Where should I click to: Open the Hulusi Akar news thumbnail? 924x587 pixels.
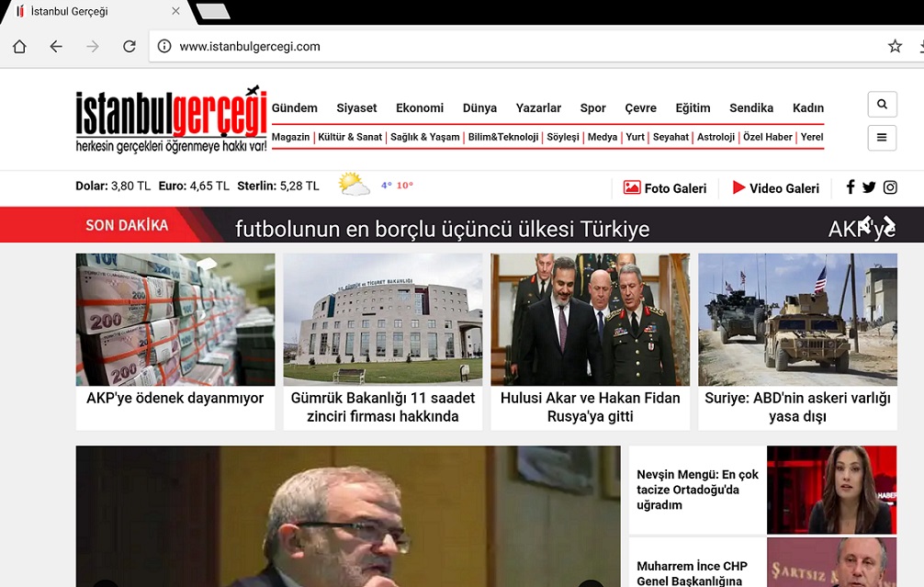[x=590, y=320]
